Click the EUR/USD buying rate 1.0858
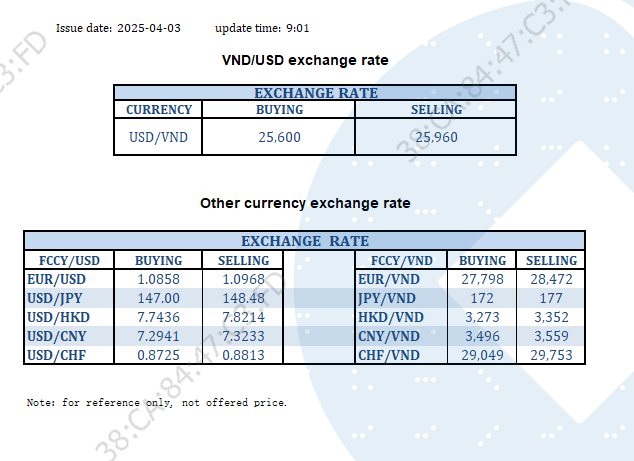The width and height of the screenshot is (634, 461). click(158, 279)
